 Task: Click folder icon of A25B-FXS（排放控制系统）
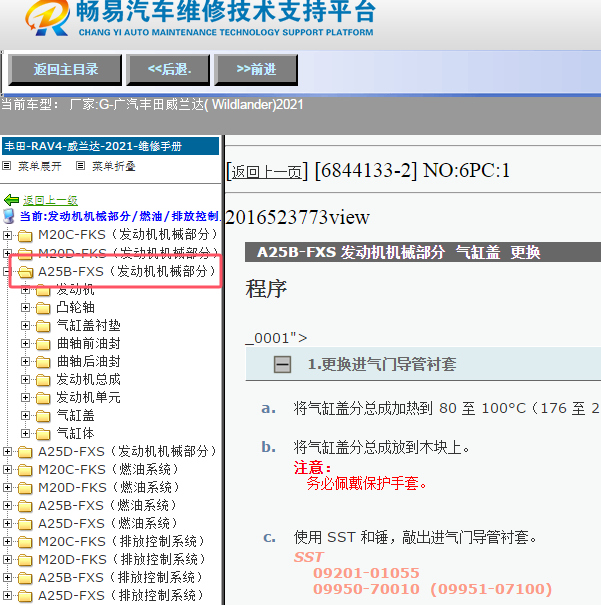click(25, 578)
